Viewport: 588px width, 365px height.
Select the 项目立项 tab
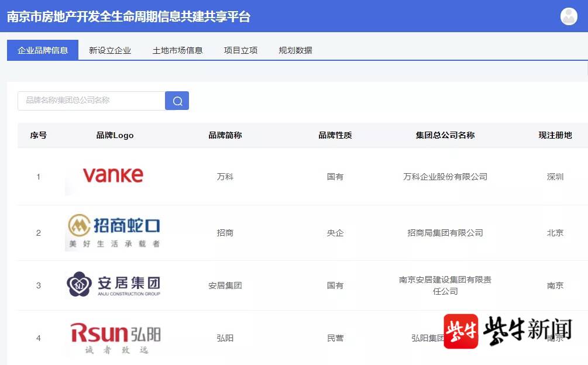(x=240, y=50)
